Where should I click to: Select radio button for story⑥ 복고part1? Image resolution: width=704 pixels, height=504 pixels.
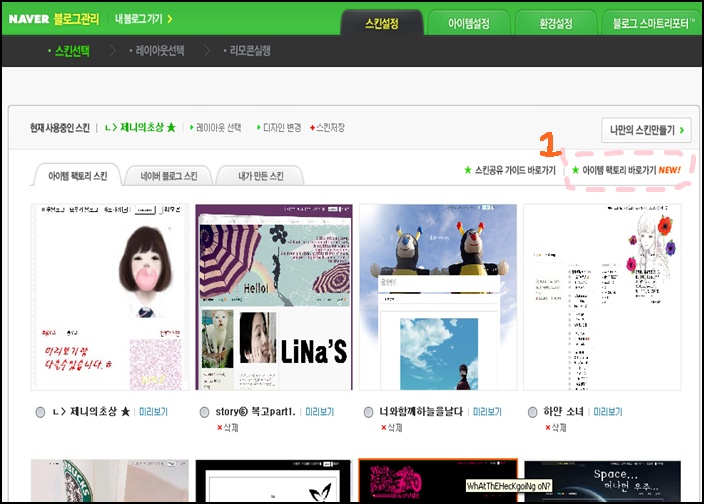tap(204, 412)
